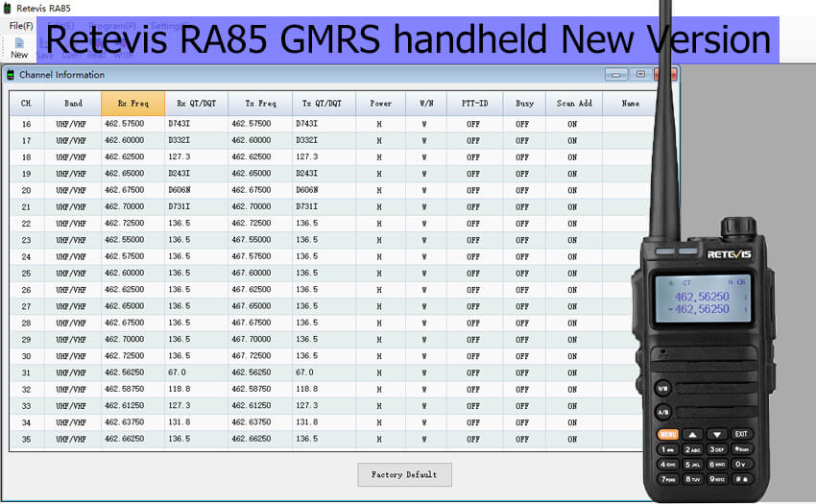Select Rx Freq 462.72500 in channel 22
Image resolution: width=816 pixels, height=504 pixels.
tap(132, 224)
